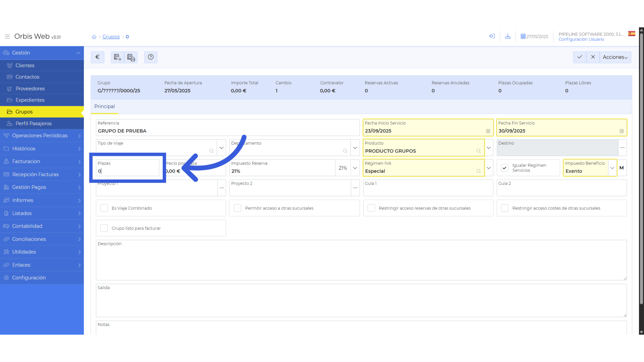Cancel with the X icon
This screenshot has width=644, height=362.
point(593,57)
